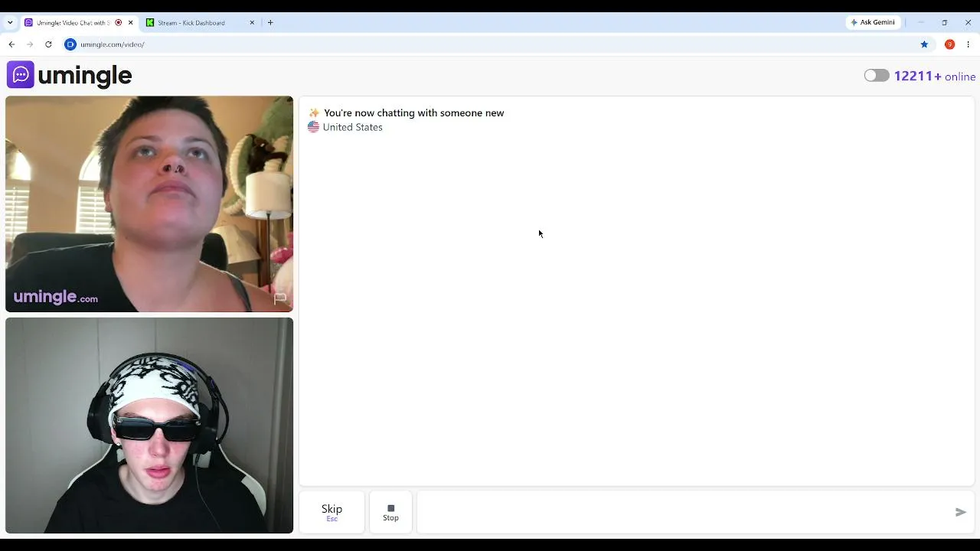The width and height of the screenshot is (980, 551).
Task: Go back using browser back arrow
Action: 11,44
